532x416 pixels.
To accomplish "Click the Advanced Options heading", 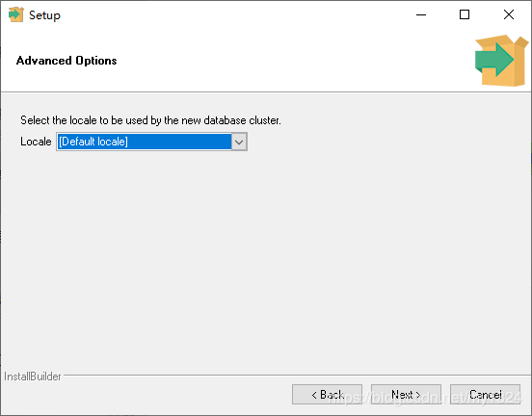I will click(x=66, y=61).
